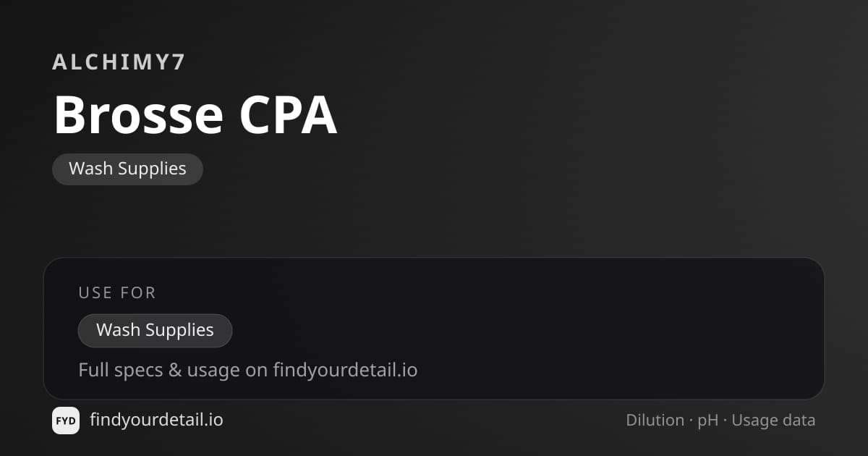Select the Wash Supplies pill in USE FOR card
The image size is (868, 456).
pos(155,330)
